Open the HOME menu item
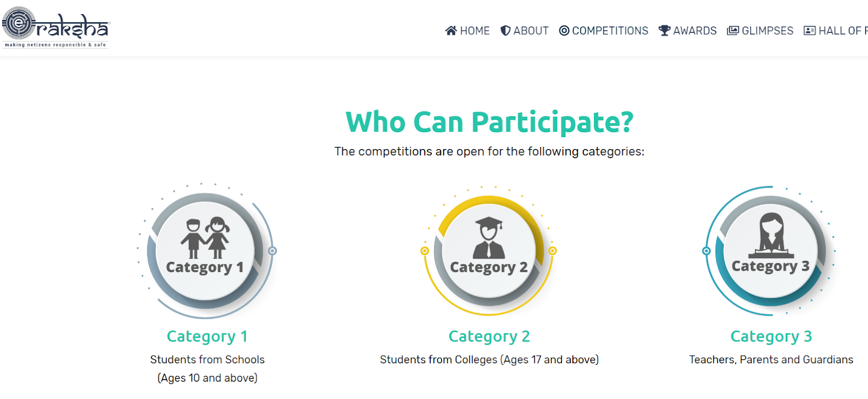The height and width of the screenshot is (399, 868). [475, 31]
